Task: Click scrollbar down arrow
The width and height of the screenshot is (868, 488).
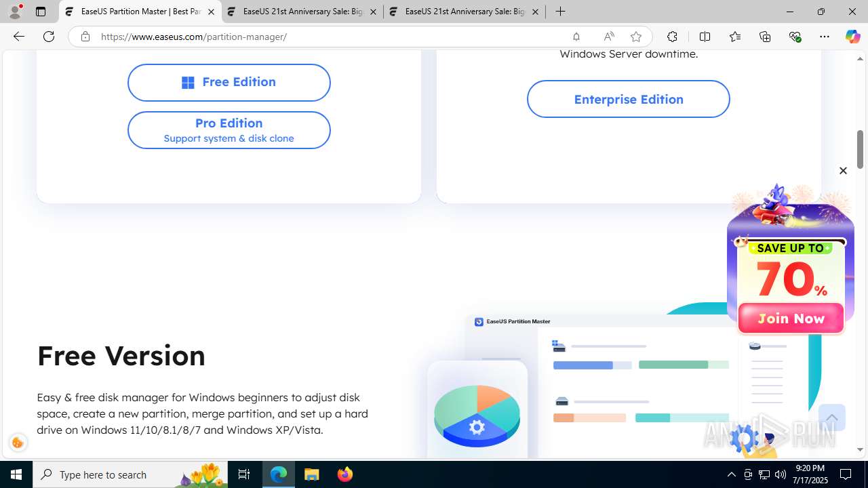Action: pyautogui.click(x=860, y=449)
